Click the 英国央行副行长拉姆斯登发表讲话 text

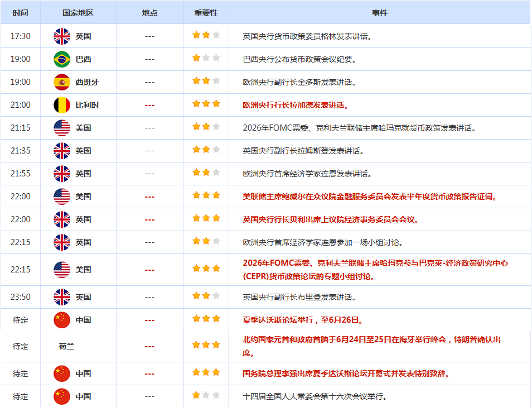click(x=303, y=151)
